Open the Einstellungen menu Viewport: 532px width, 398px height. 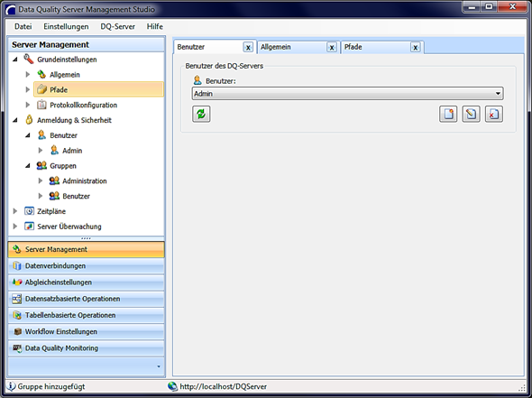click(x=66, y=26)
